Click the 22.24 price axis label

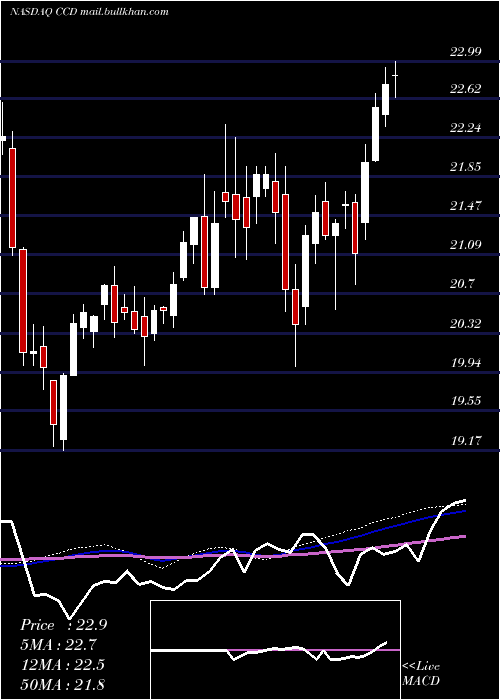coord(466,128)
